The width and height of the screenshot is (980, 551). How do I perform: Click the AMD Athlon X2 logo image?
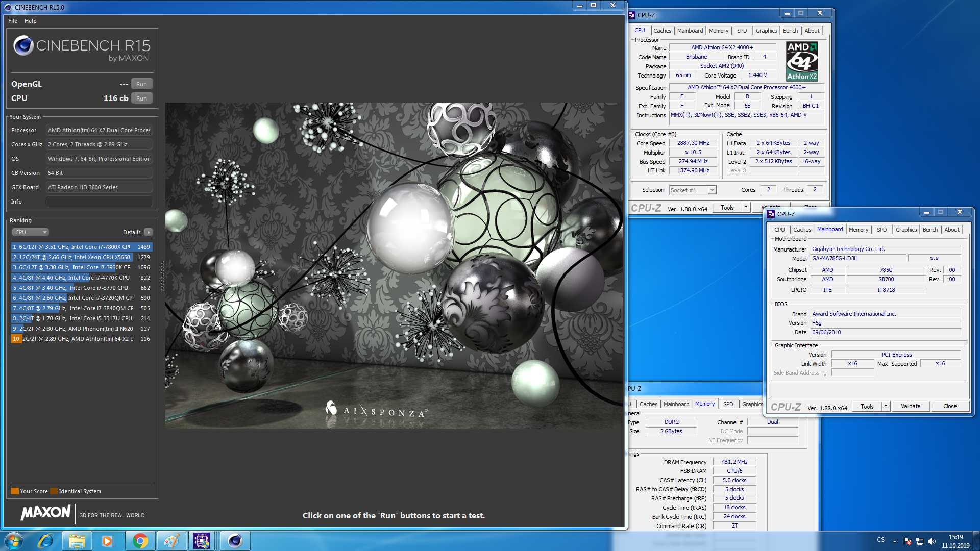pos(802,61)
